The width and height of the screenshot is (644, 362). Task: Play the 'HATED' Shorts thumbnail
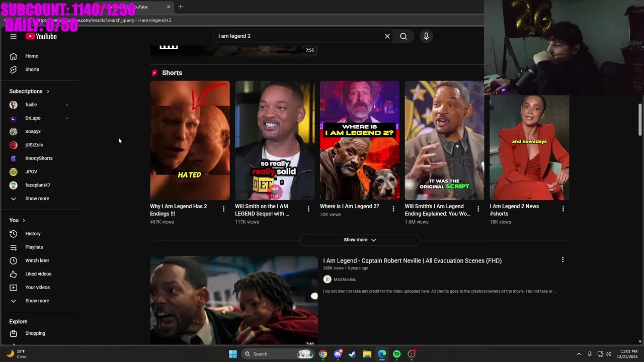190,140
